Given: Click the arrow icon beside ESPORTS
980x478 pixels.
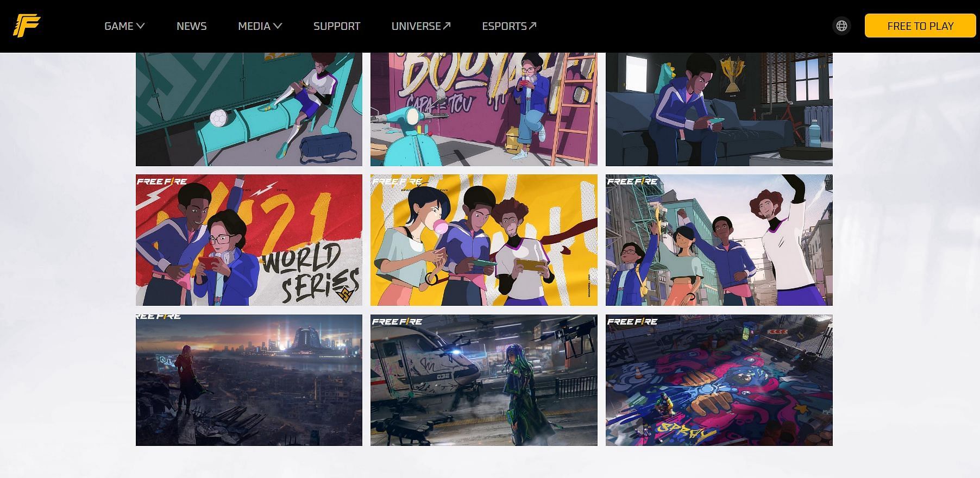Looking at the screenshot, I should pos(532,26).
